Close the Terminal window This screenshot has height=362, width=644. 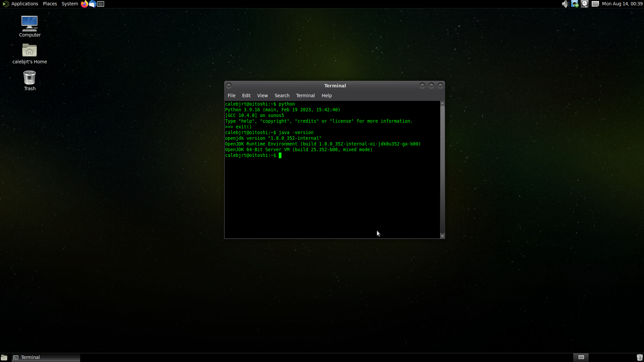click(x=440, y=85)
